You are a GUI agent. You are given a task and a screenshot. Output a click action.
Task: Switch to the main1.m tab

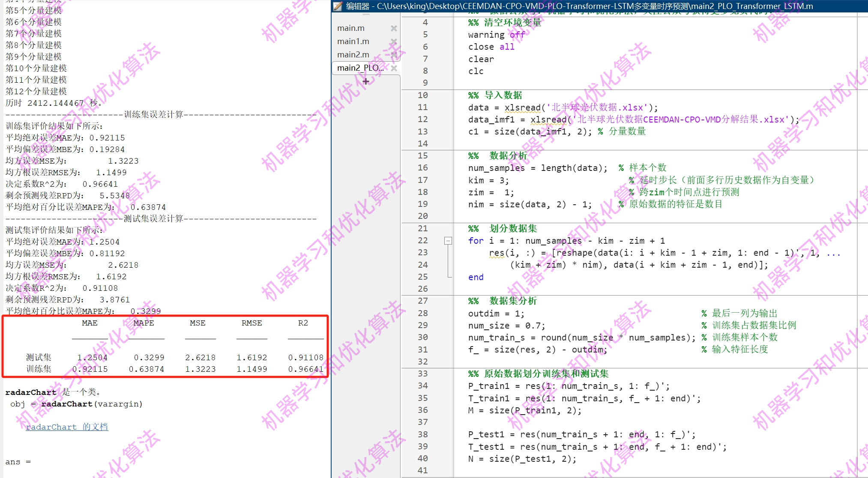click(x=353, y=42)
